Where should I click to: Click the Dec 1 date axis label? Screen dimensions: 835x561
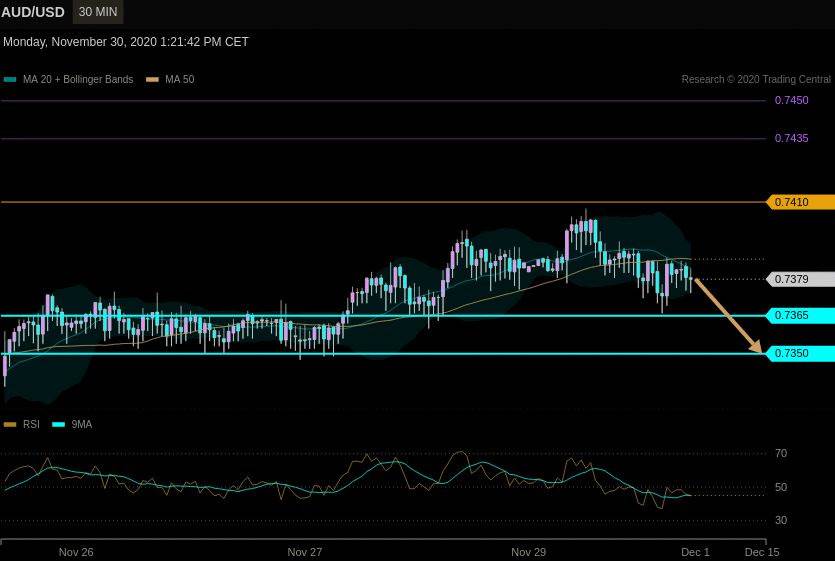[695, 552]
